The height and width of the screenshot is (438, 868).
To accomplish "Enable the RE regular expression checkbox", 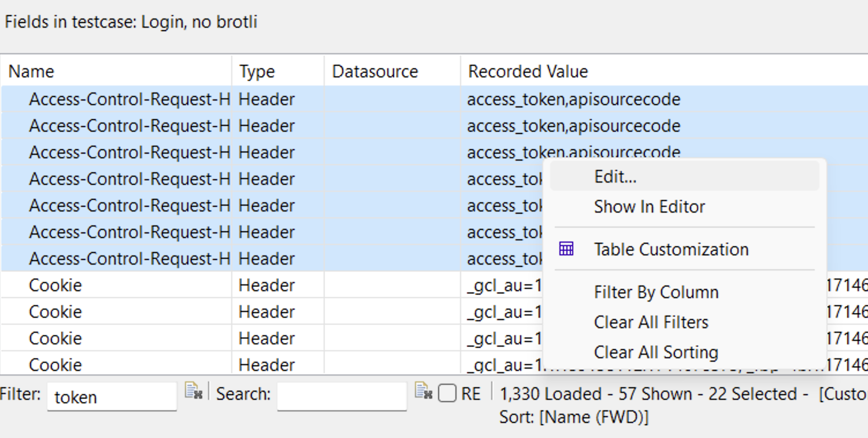I will pos(447,394).
